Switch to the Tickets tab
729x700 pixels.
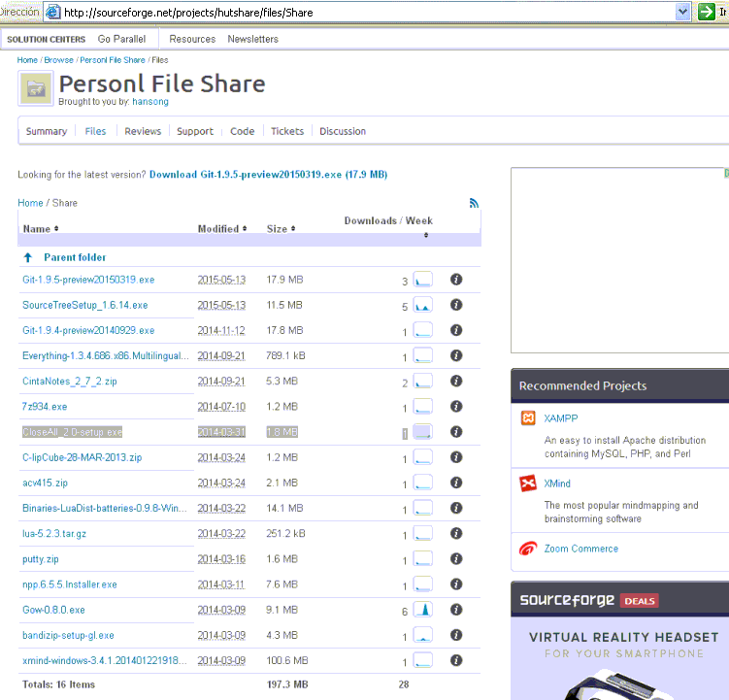287,131
